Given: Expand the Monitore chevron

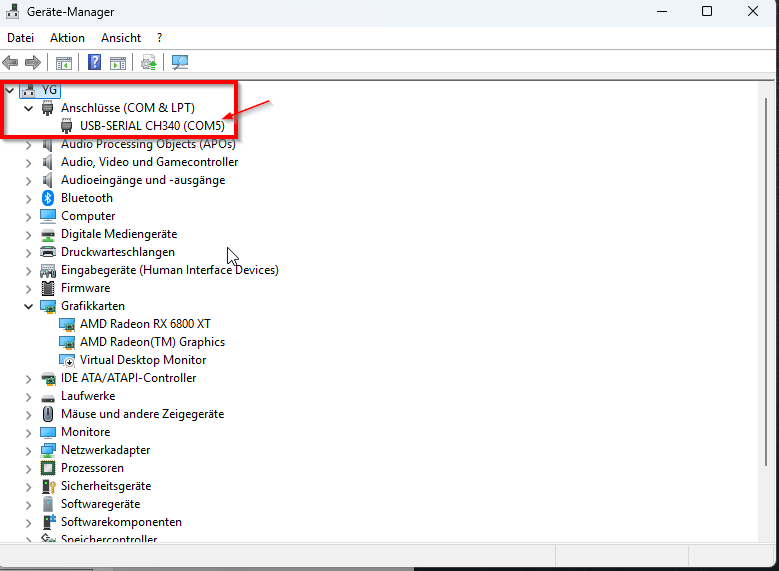Looking at the screenshot, I should point(28,432).
